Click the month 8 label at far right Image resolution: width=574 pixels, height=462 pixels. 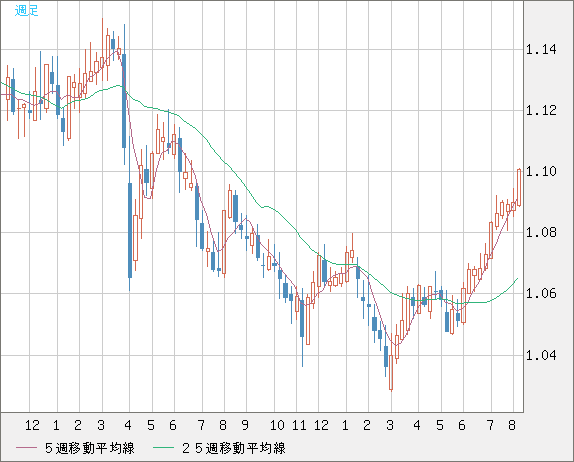click(512, 425)
